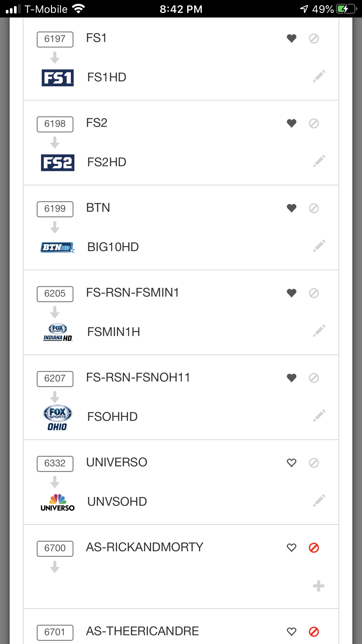This screenshot has height=644, width=362.
Task: Favorite the UNIVERSO channel
Action: click(x=291, y=463)
